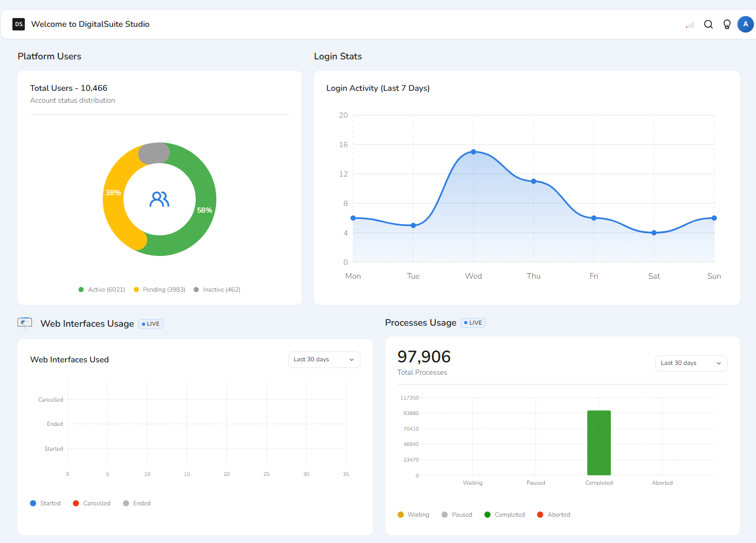Toggle Started legend in Web Interfaces
The image size is (756, 543).
45,503
